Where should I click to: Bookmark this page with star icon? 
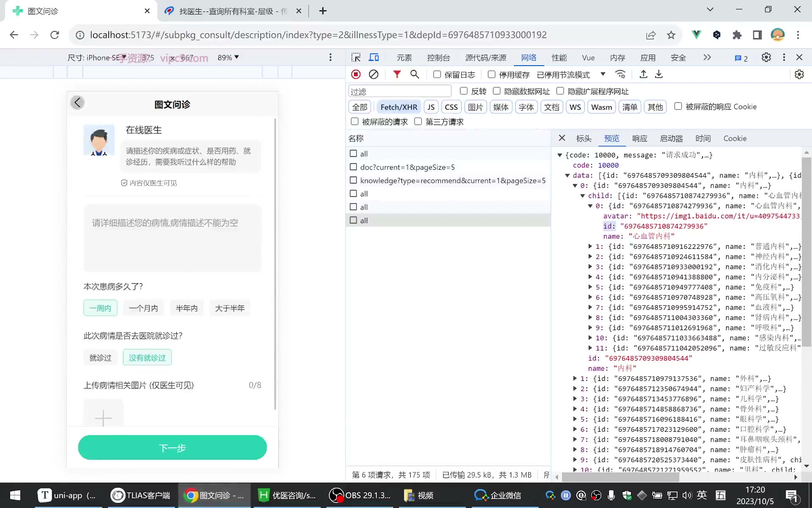pos(671,35)
